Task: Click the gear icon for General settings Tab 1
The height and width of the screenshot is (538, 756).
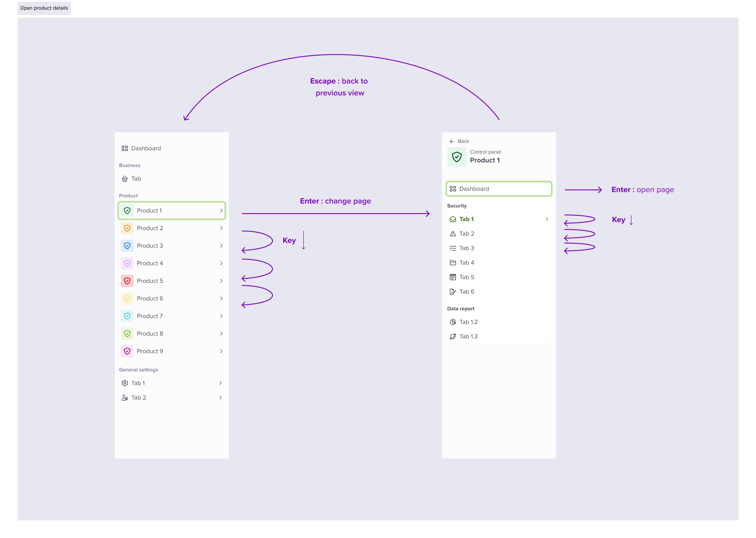Action: pyautogui.click(x=125, y=383)
